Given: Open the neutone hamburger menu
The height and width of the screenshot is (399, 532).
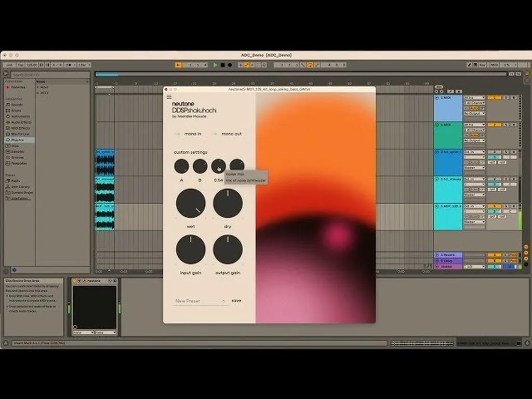Looking at the screenshot, I should coord(169,97).
